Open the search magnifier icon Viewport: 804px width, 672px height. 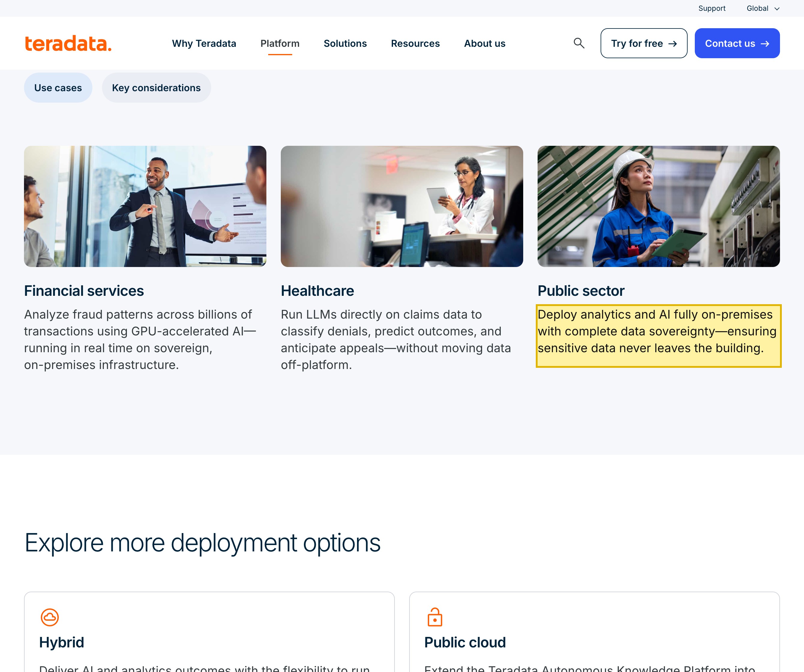click(x=579, y=43)
